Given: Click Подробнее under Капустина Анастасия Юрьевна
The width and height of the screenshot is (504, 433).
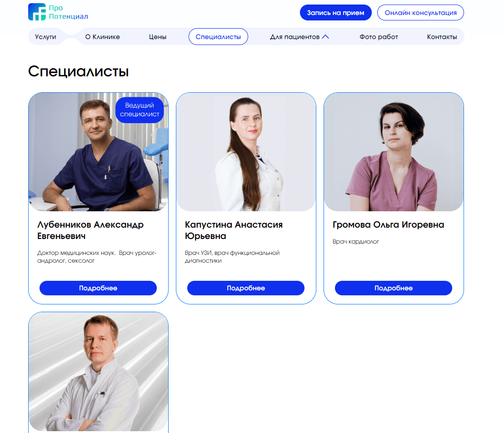Looking at the screenshot, I should [x=246, y=288].
